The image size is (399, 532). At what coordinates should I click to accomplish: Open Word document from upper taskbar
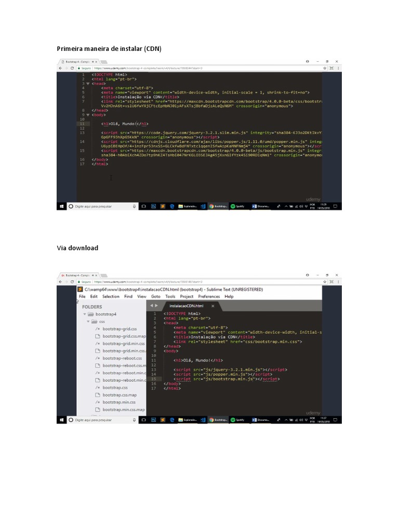click(261, 206)
